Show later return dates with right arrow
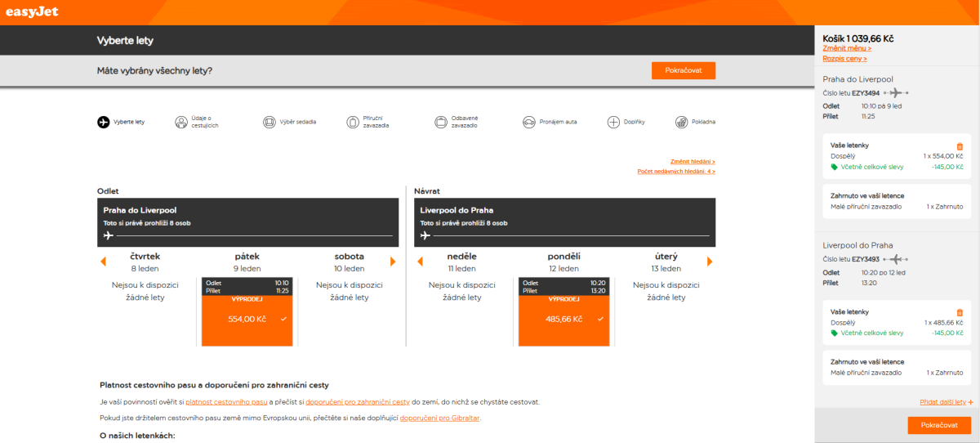 click(x=710, y=262)
